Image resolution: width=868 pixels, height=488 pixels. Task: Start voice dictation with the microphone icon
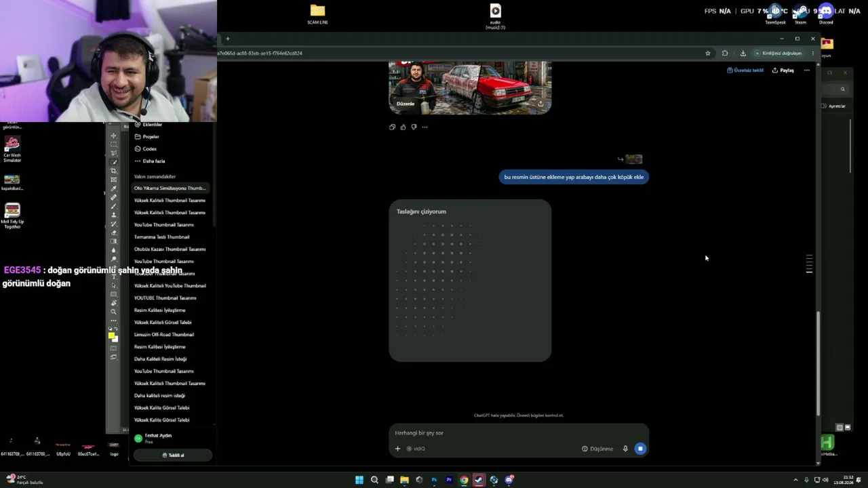coord(625,449)
